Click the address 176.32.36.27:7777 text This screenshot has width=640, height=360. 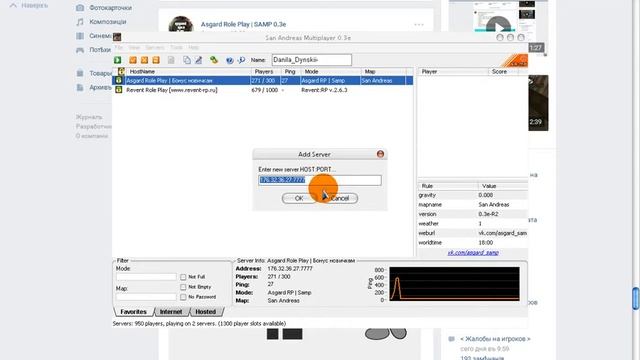[x=290, y=269]
